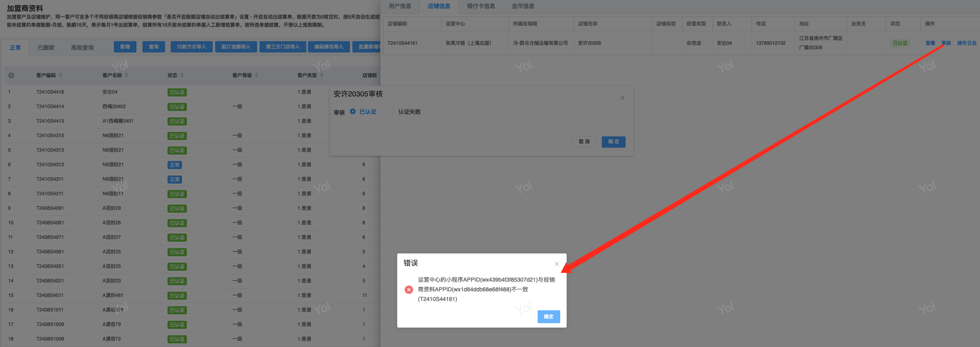View 操作日志 link for the store
Viewport: 980px width, 347px height.
tap(967, 43)
